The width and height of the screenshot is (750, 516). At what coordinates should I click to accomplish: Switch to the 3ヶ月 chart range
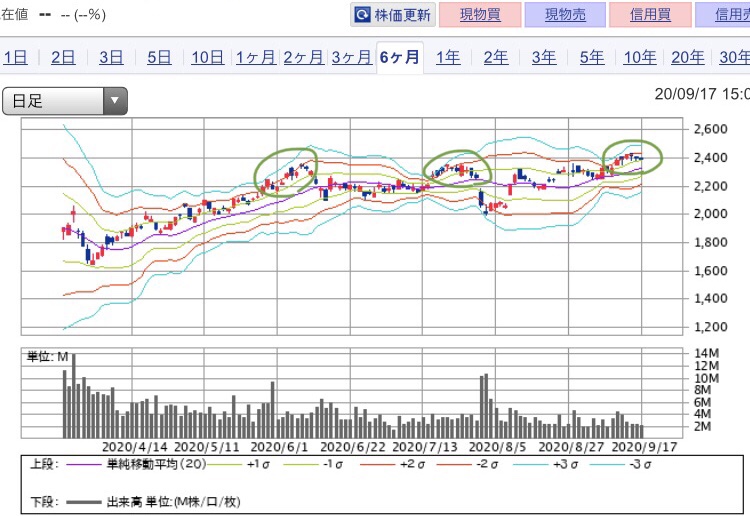(351, 57)
